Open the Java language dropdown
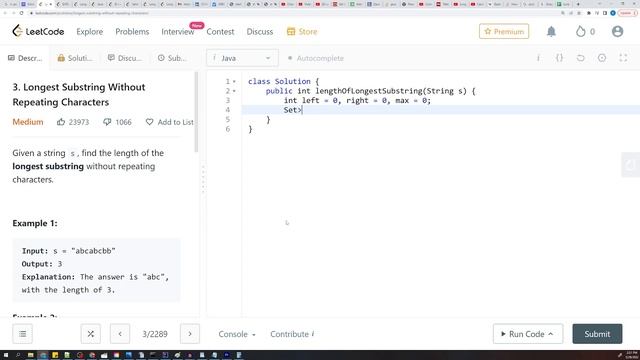The width and height of the screenshot is (640, 360). pos(242,58)
